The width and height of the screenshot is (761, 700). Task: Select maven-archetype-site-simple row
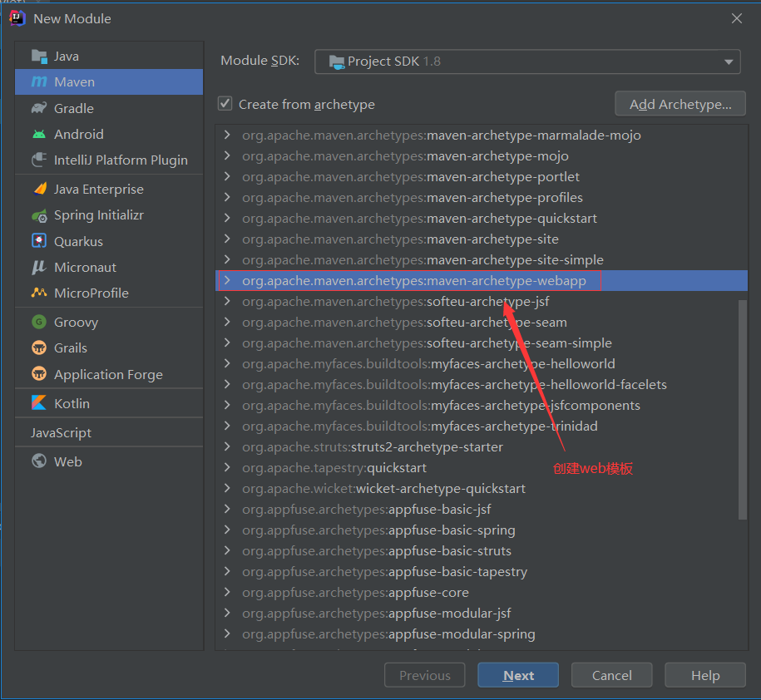481,259
